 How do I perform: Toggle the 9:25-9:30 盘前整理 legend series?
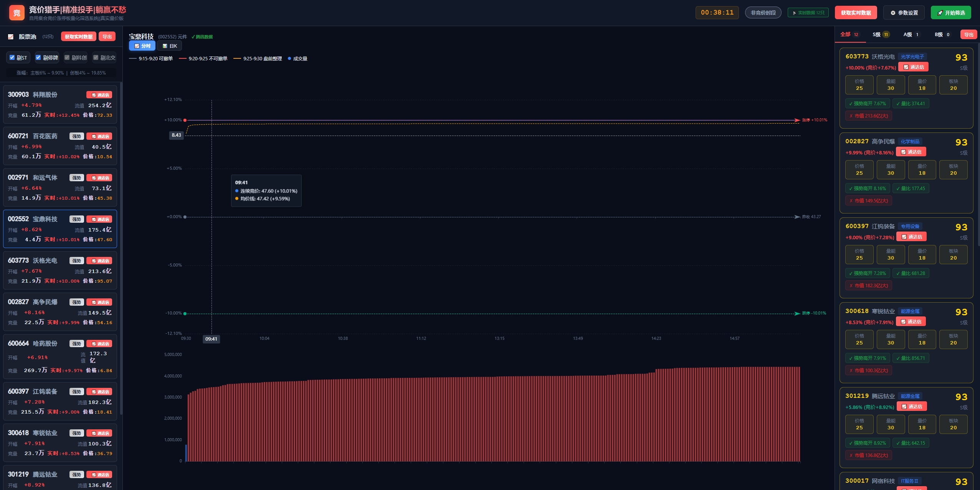258,59
